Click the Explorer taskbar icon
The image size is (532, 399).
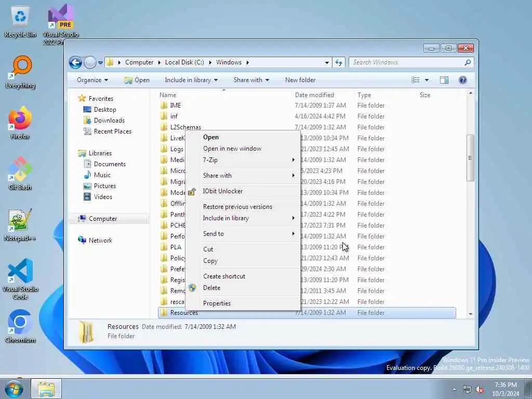click(x=46, y=389)
